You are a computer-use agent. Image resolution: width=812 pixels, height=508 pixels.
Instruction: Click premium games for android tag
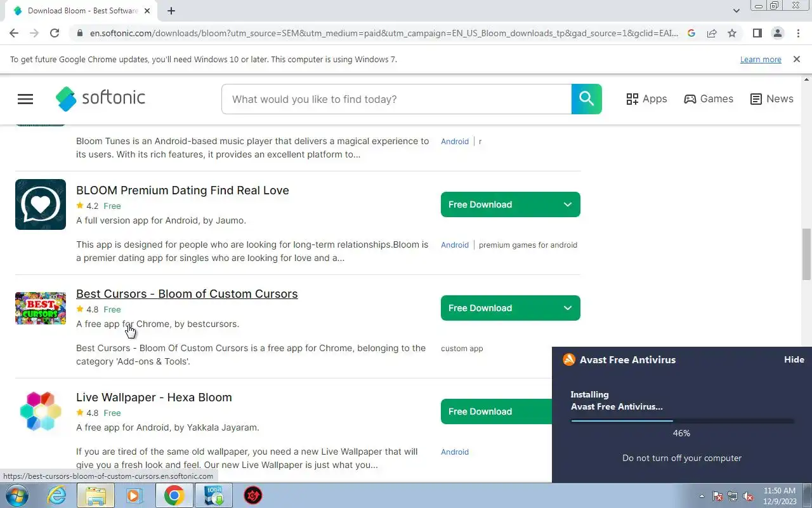[x=528, y=245]
